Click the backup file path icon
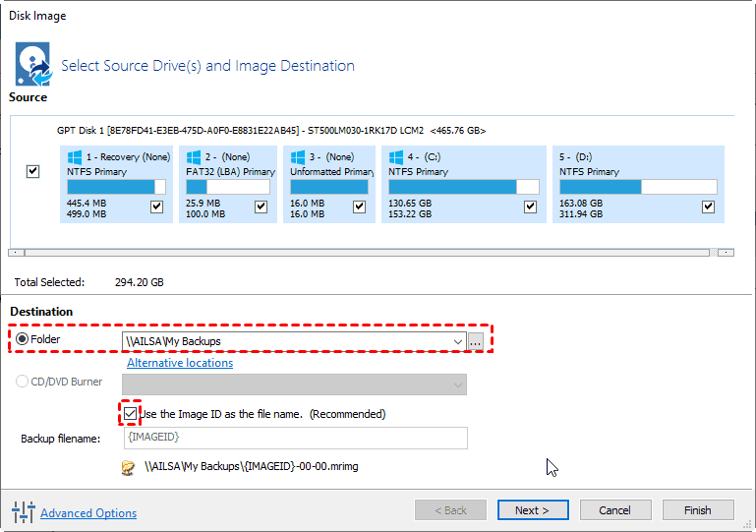The width and height of the screenshot is (756, 532). click(128, 467)
